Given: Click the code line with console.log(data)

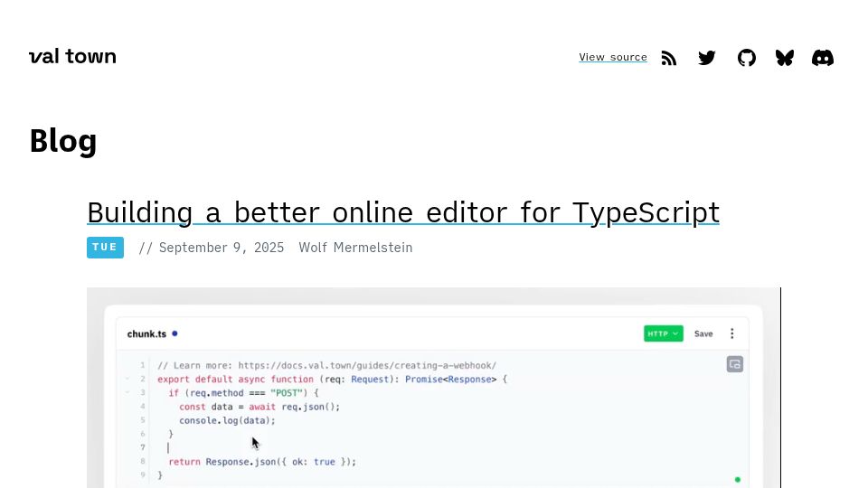Looking at the screenshot, I should point(227,420).
